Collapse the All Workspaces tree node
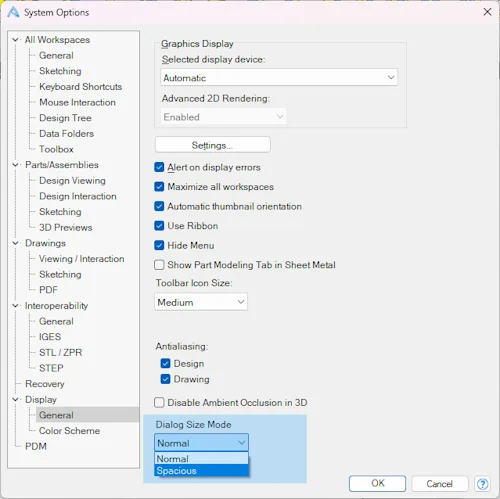 coord(15,40)
